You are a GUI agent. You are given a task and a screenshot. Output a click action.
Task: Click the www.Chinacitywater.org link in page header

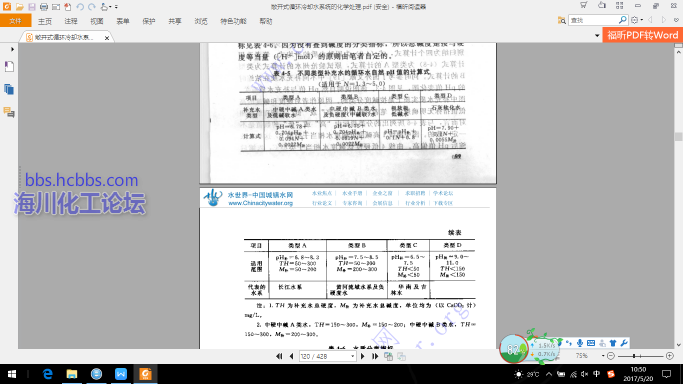pyautogui.click(x=260, y=203)
